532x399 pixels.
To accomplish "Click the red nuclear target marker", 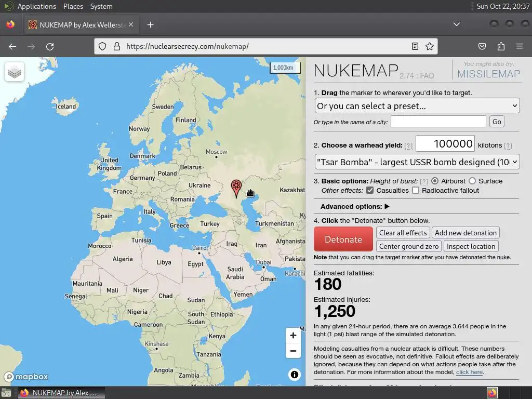I will 236,188.
